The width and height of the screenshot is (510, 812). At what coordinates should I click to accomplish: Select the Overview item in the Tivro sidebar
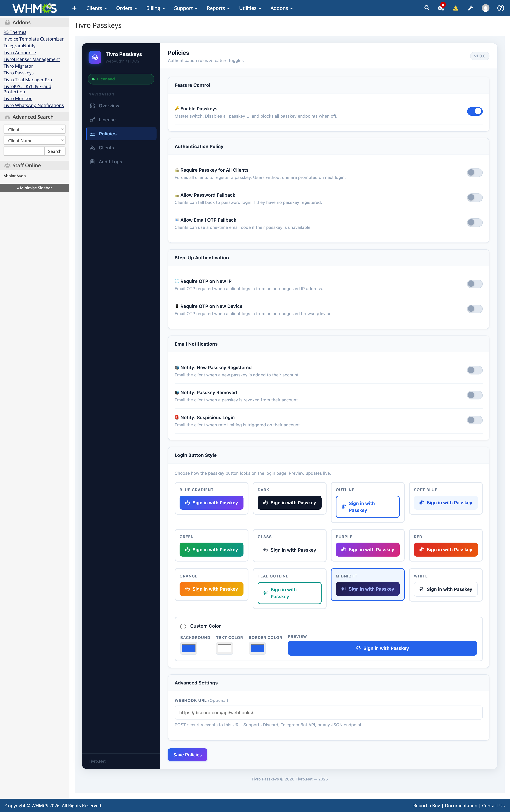109,106
